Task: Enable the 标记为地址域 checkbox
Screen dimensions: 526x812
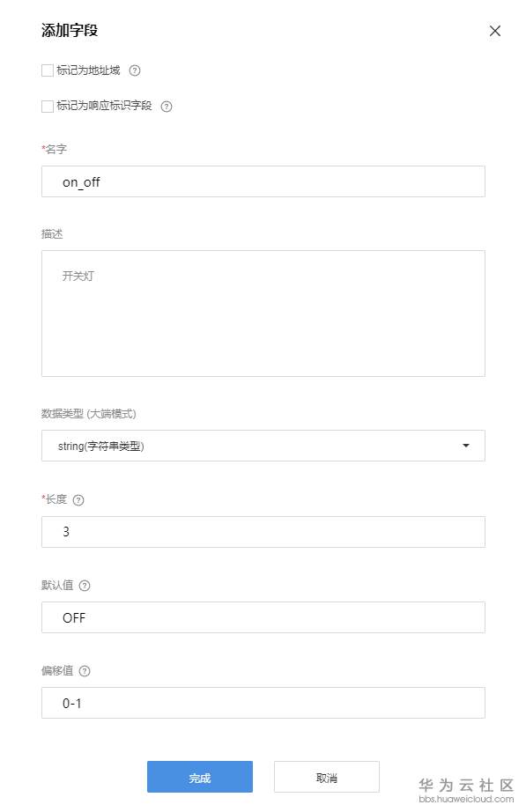Action: [x=48, y=70]
